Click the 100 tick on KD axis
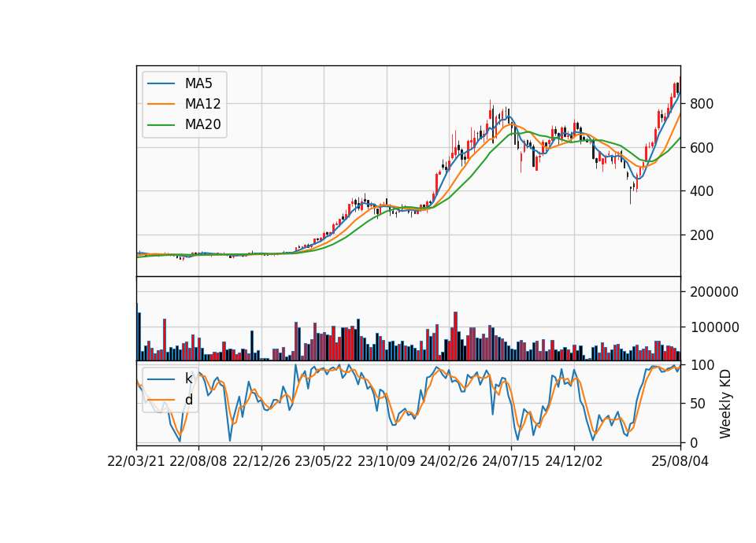 coord(702,365)
